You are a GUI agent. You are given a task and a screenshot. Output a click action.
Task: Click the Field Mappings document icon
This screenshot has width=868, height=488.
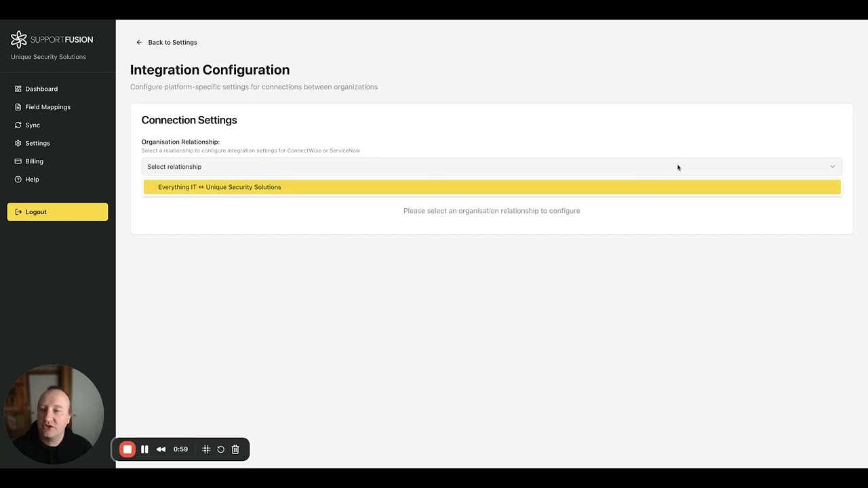click(18, 107)
